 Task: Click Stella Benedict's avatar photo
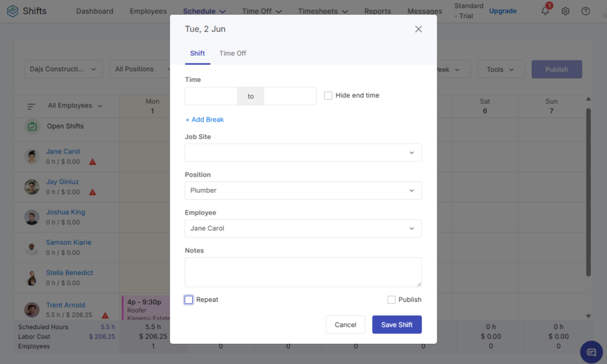[x=32, y=277]
